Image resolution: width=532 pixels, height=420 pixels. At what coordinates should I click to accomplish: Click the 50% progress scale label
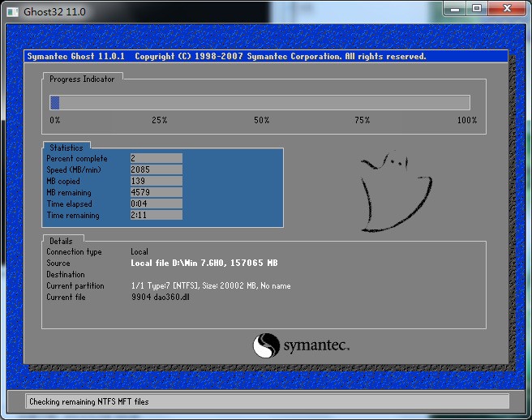(261, 121)
